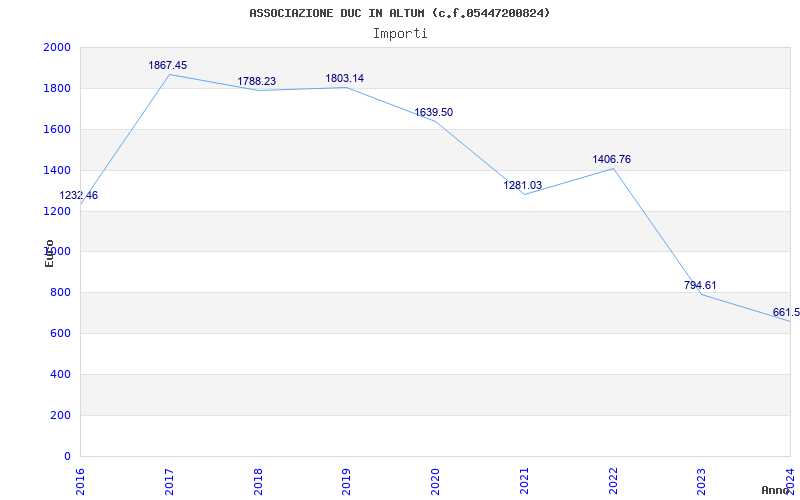Viewport: 800px width, 500px height.
Task: Select the 1788.23 data label
Action: tap(257, 82)
